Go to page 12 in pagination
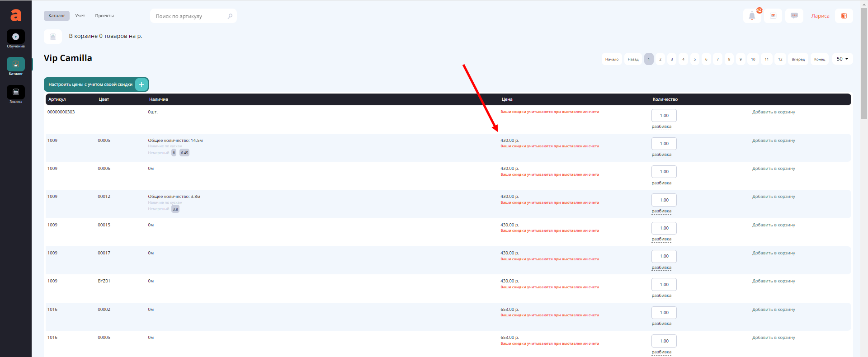 click(x=780, y=59)
